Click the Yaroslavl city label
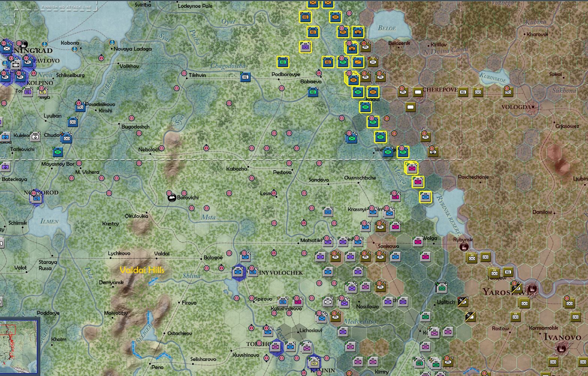 pos(507,292)
